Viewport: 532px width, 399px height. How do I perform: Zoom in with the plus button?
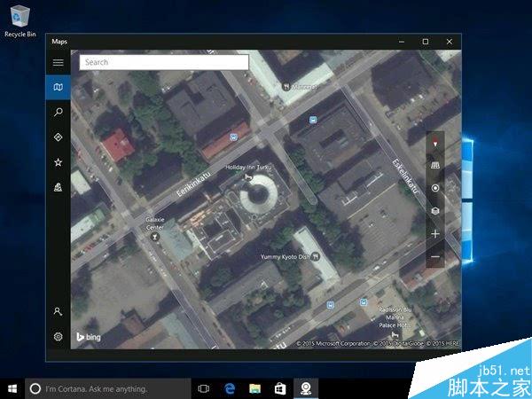(x=434, y=234)
